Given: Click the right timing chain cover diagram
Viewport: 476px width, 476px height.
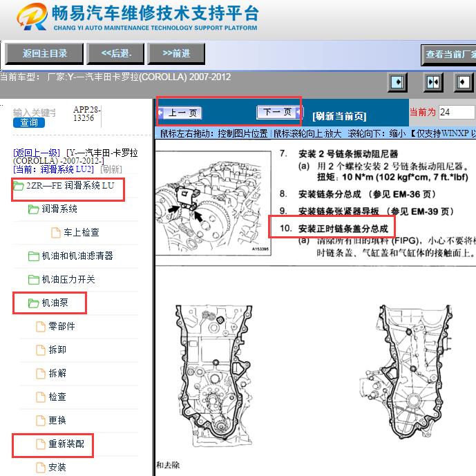Looking at the screenshot, I should (406, 371).
